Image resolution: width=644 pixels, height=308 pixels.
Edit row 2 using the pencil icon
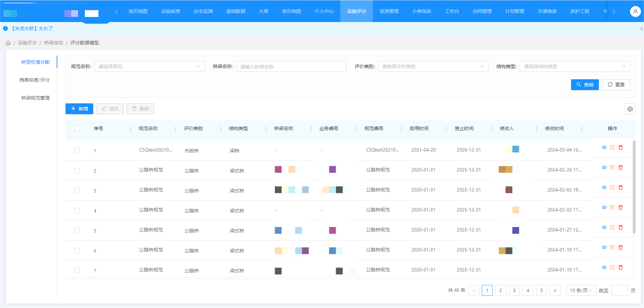[x=612, y=167]
